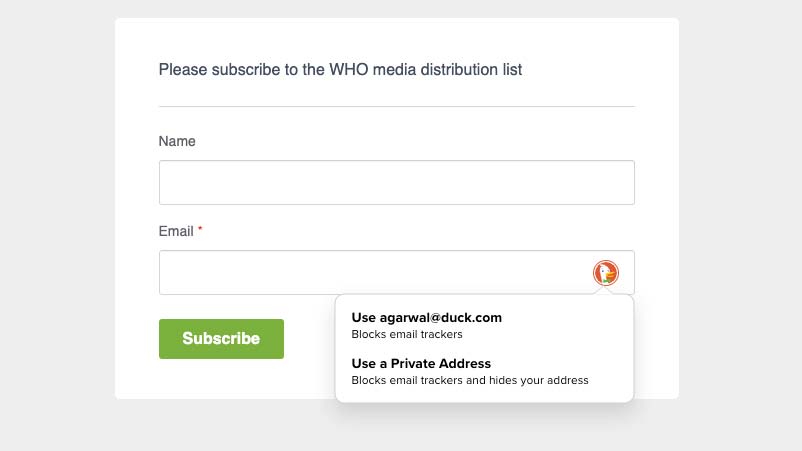Click the 'Blocks email trackers' description line
Screen dimensions: 802x451
(407, 334)
